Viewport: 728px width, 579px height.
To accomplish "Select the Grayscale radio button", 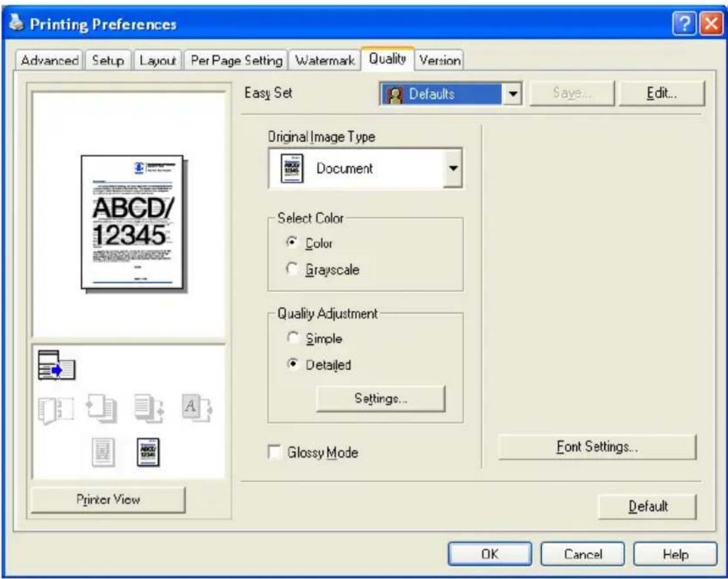I will coord(292,269).
